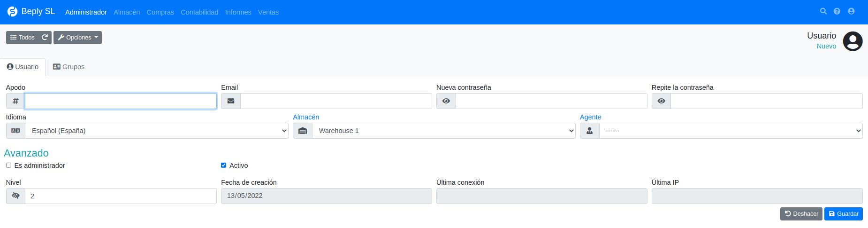Click the refresh arrow icon beside Todos
Viewport: 868px width, 228px height.
(x=45, y=38)
